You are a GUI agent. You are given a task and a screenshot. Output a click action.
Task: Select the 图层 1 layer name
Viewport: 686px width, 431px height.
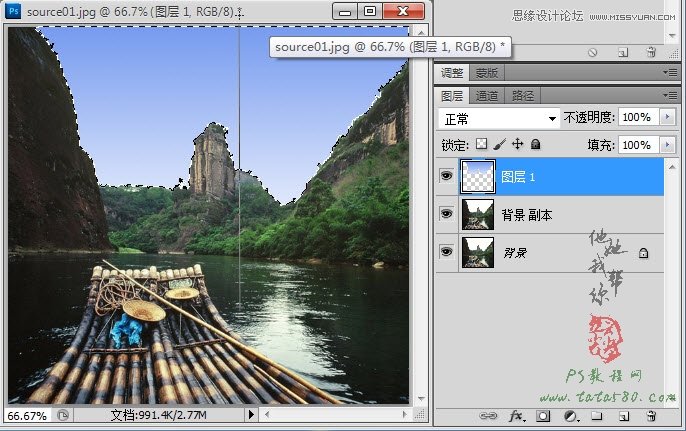(518, 177)
